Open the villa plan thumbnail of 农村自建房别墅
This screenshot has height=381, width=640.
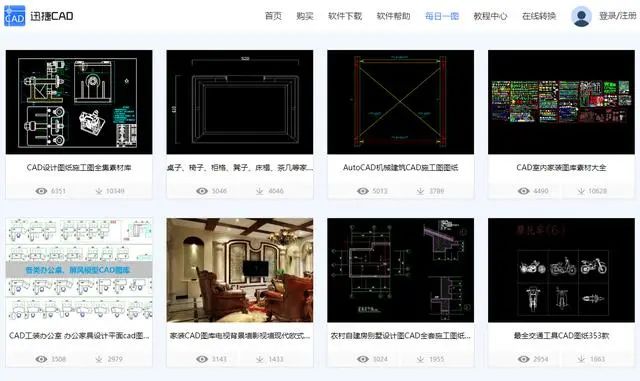tap(400, 270)
